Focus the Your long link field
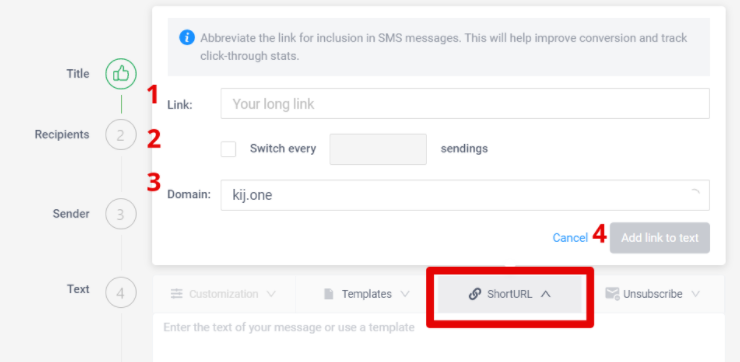This screenshot has height=362, width=740. point(465,104)
